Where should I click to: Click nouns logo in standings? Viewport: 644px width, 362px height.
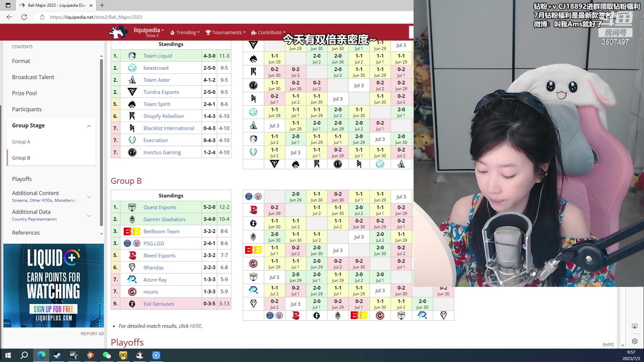(x=132, y=292)
